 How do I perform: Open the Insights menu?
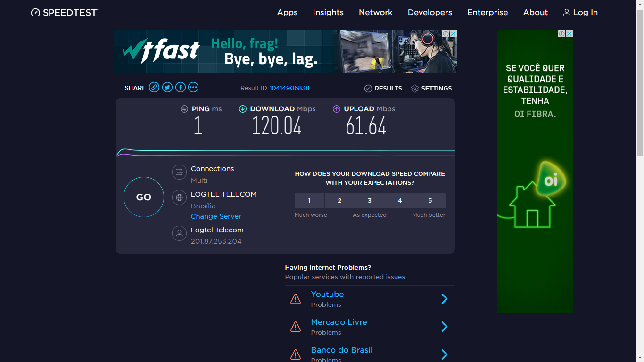328,13
